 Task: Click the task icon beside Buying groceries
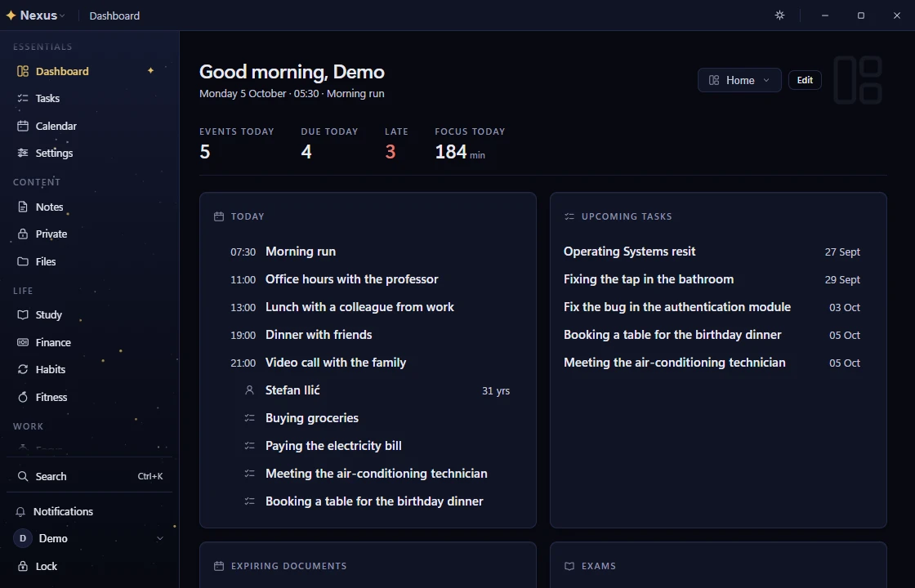pyautogui.click(x=249, y=418)
